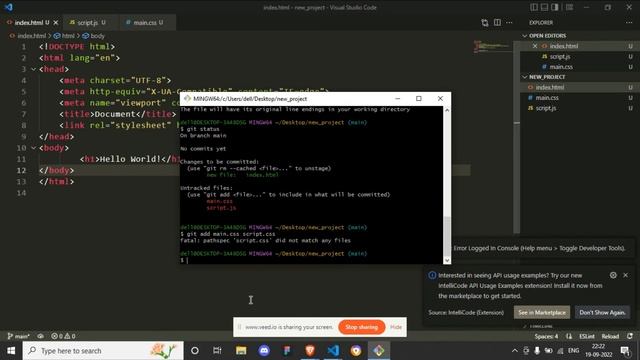Collapse the head tag fold arrow
Screen dimensions: 640x360
(x=33, y=69)
